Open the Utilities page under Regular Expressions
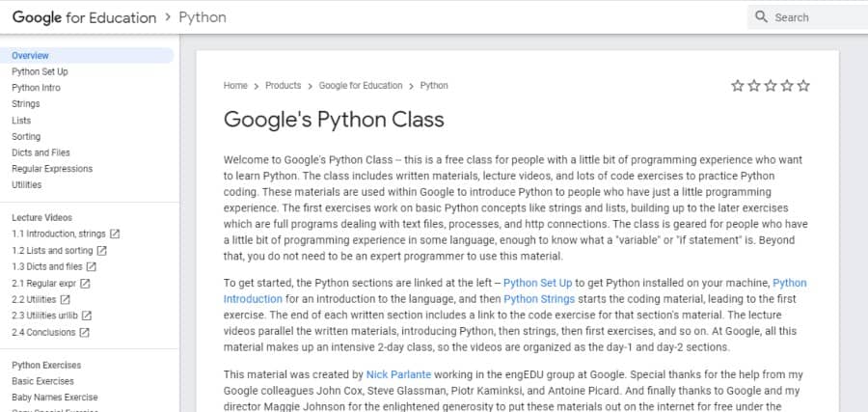 [27, 184]
